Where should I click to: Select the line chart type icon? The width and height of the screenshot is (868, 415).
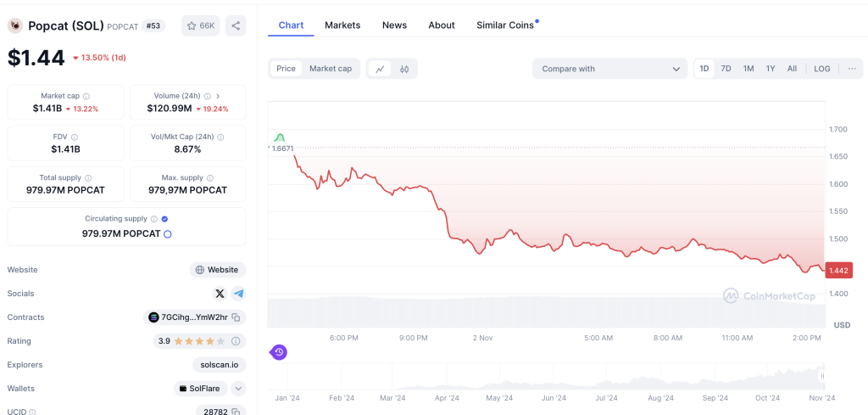pyautogui.click(x=380, y=69)
